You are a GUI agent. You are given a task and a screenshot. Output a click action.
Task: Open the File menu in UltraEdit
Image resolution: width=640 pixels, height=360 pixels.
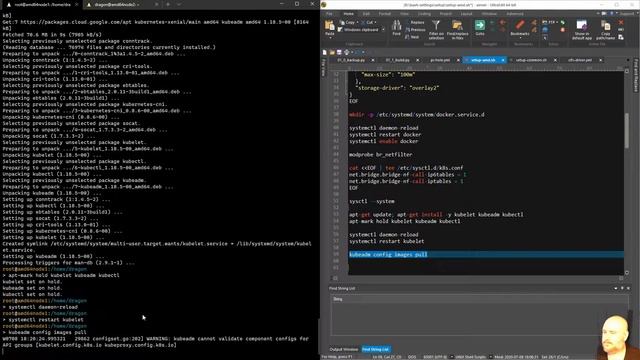329,14
